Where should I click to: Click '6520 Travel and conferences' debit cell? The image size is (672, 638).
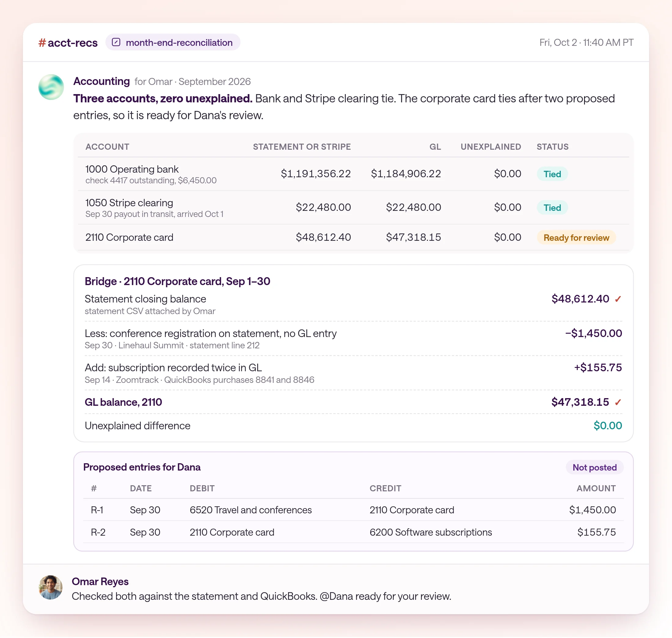coord(250,511)
